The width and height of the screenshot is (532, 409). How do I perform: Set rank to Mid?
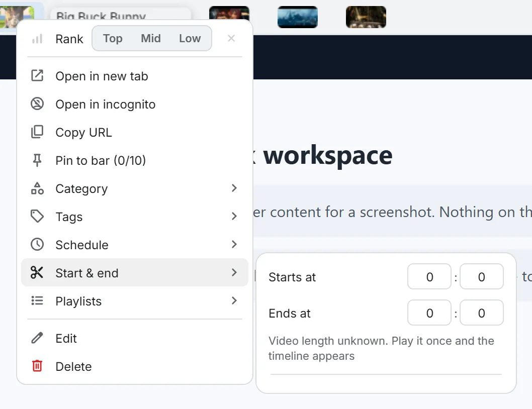tap(151, 38)
